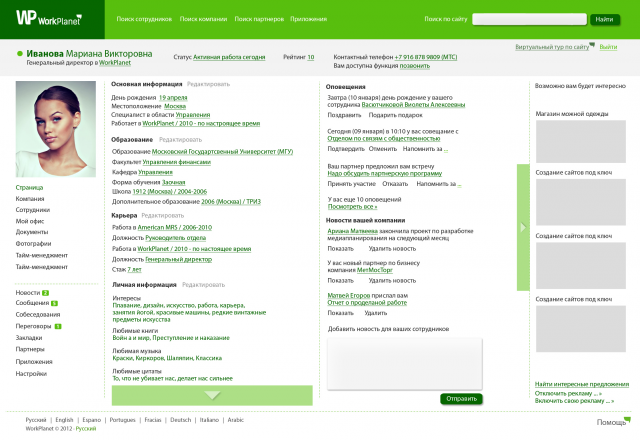This screenshot has width=640, height=440.
Task: Click Отменить for today's meeting
Action: click(x=383, y=149)
